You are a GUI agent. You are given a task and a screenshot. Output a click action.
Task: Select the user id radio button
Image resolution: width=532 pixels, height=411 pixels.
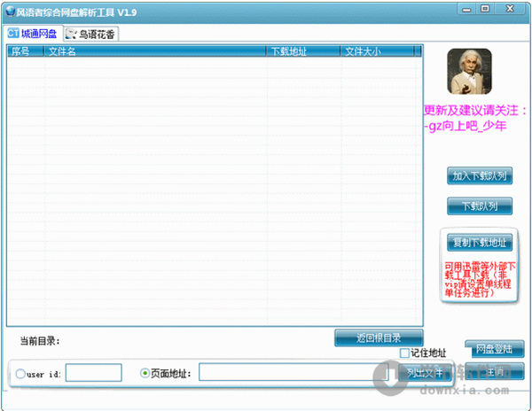coord(20,374)
